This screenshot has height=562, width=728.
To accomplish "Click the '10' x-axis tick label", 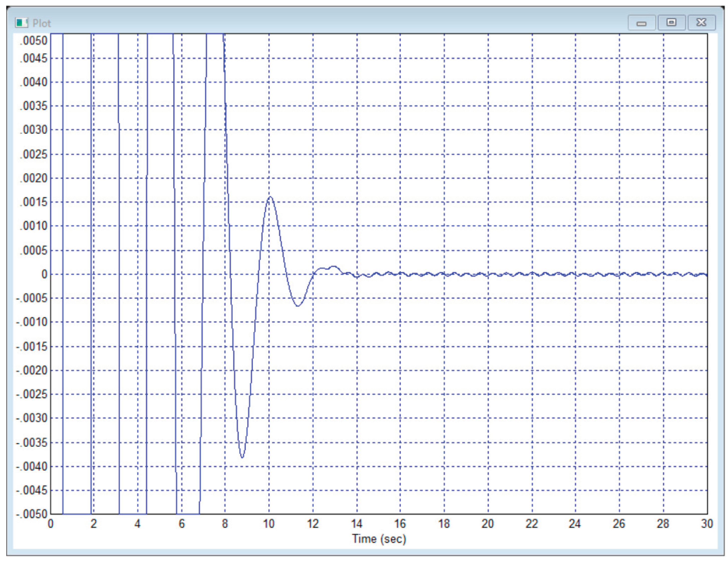I will (269, 524).
